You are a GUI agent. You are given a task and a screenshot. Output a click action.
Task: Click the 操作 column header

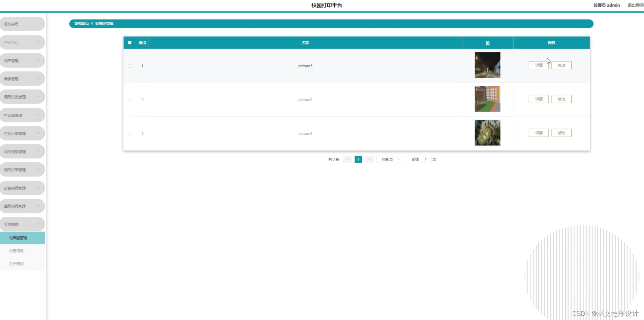[x=552, y=43]
